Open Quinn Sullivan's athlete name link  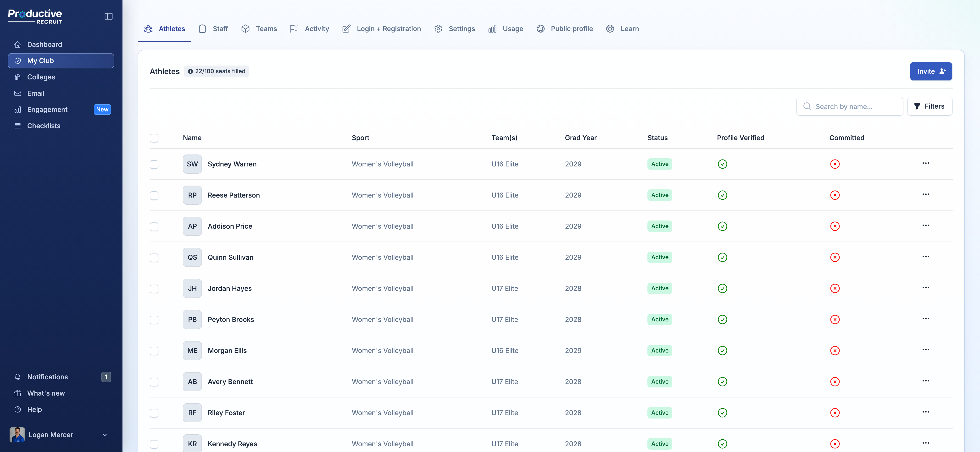click(x=231, y=257)
